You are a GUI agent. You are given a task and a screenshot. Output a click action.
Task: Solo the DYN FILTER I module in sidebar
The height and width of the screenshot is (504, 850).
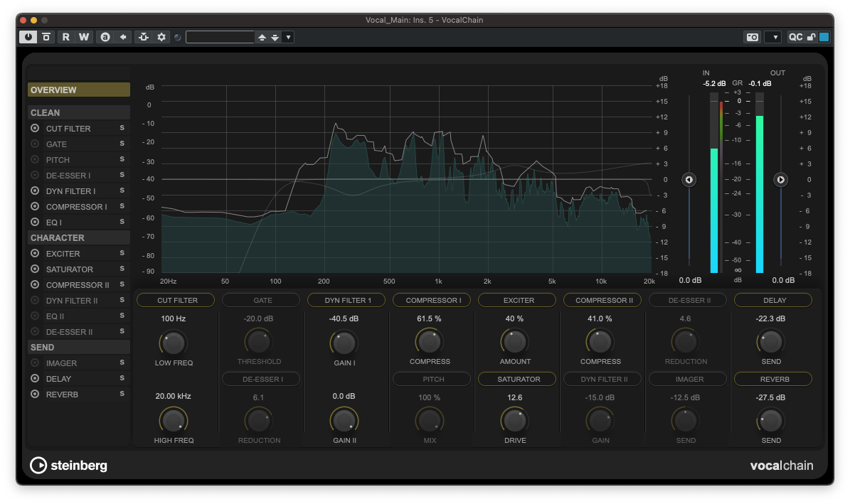click(122, 191)
